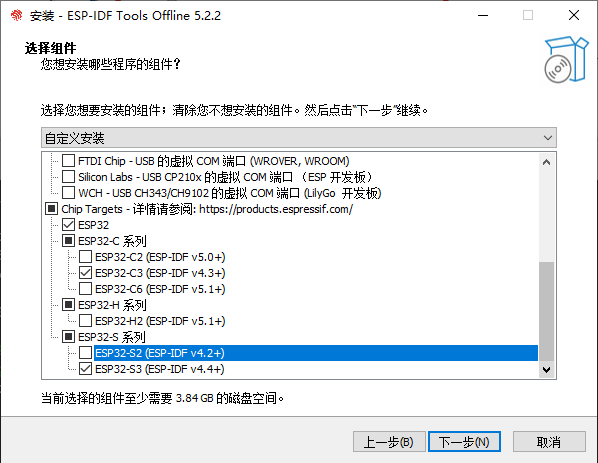This screenshot has width=598, height=463.
Task: Go back with 上一步(B) button
Action: pyautogui.click(x=389, y=442)
